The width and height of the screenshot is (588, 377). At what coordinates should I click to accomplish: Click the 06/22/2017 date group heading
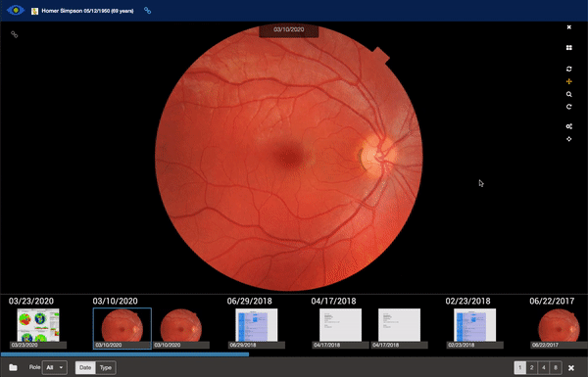(552, 301)
